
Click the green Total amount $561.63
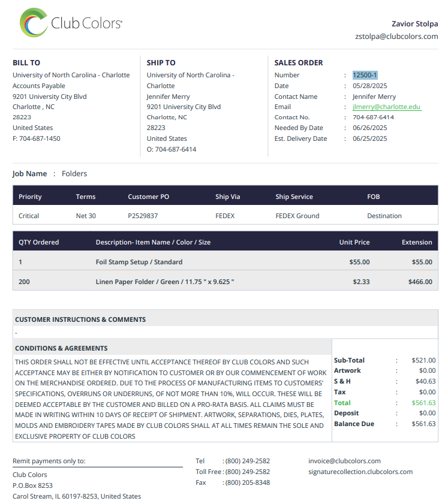pos(423,403)
